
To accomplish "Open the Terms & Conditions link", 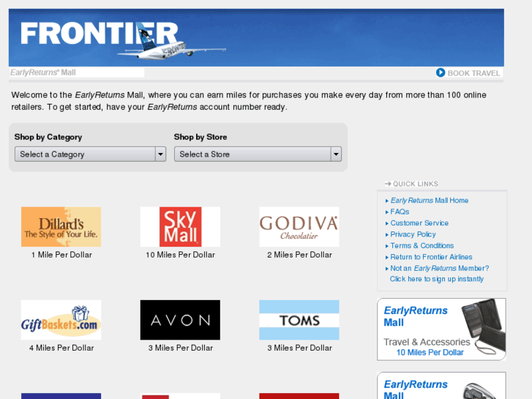I will 422,245.
